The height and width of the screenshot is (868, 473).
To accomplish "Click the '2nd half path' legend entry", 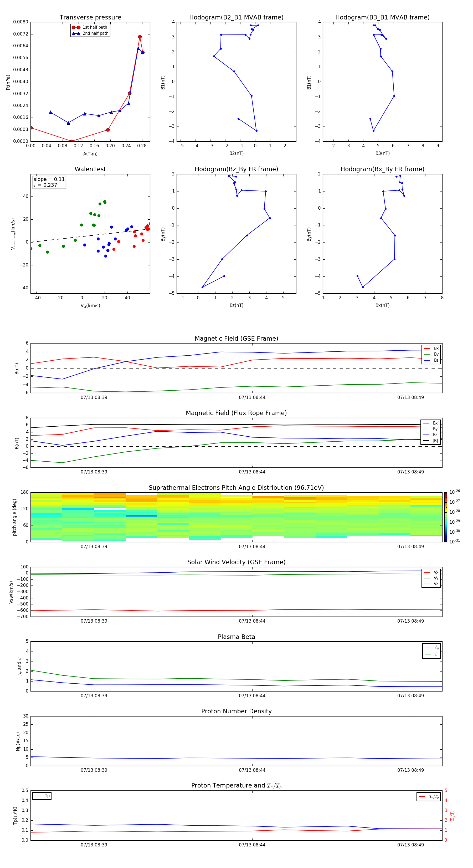I will point(90,33).
